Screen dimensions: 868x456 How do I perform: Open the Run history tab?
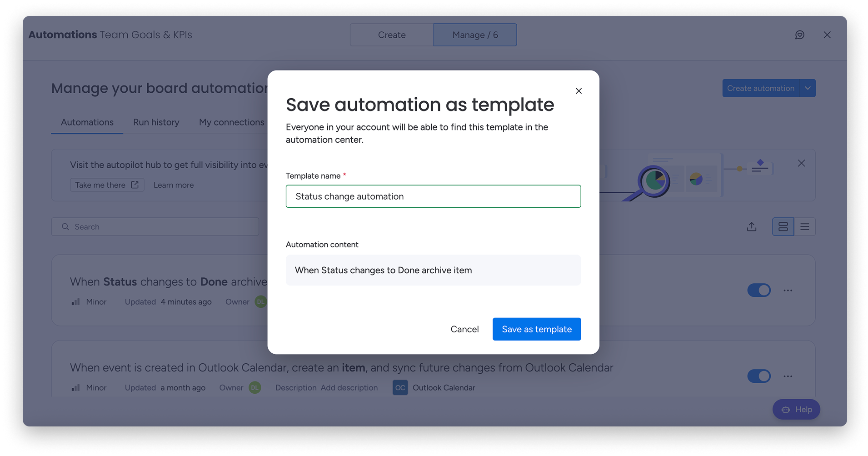[x=156, y=122]
